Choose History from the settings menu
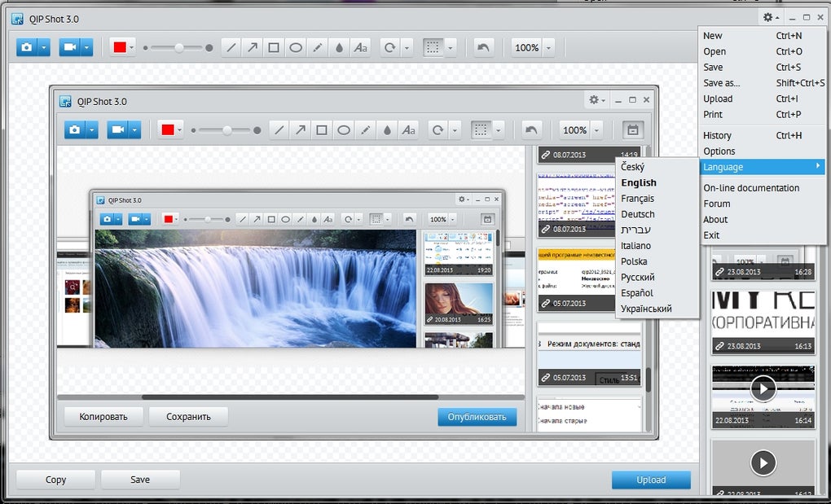This screenshot has width=831, height=504. (x=718, y=135)
